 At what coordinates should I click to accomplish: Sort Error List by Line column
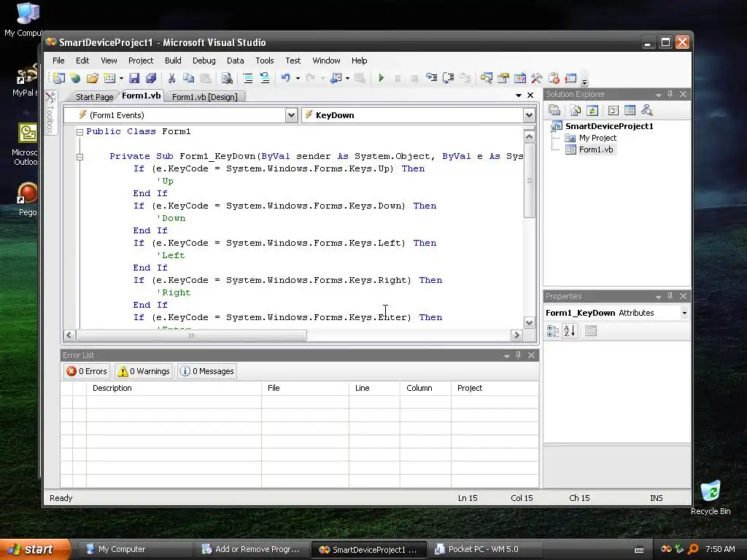[x=374, y=388]
